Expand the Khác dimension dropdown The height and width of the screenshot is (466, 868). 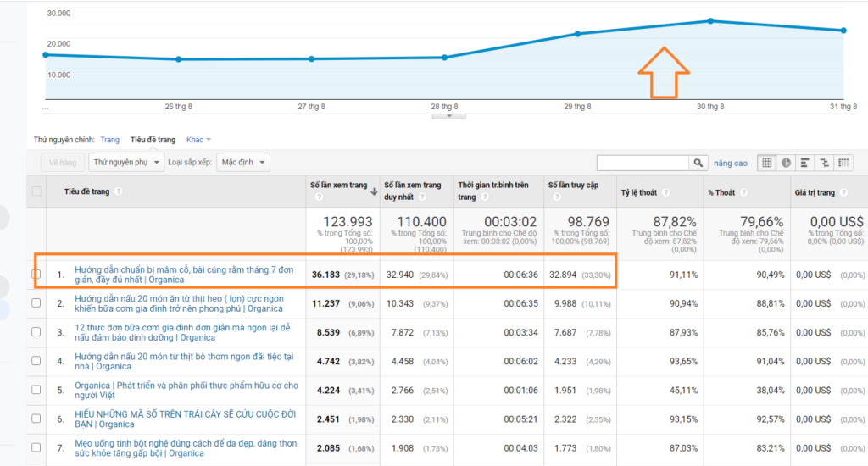click(x=198, y=140)
